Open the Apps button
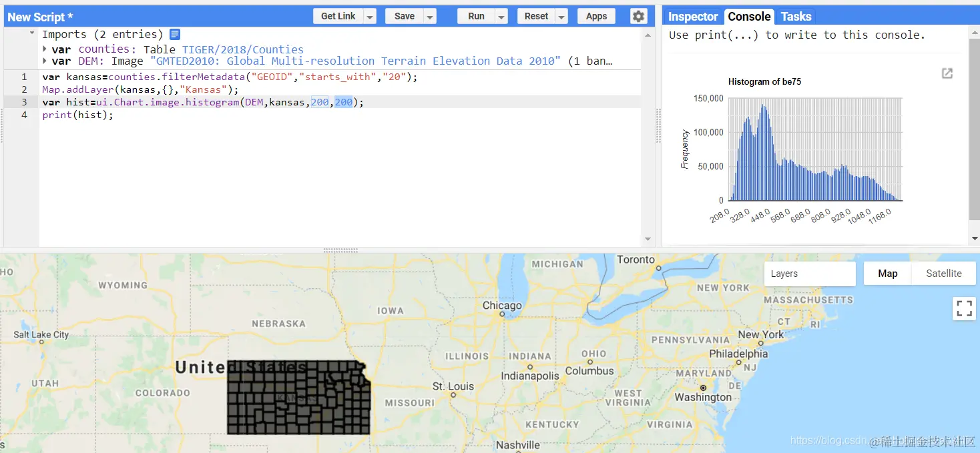980x453 pixels. click(596, 17)
